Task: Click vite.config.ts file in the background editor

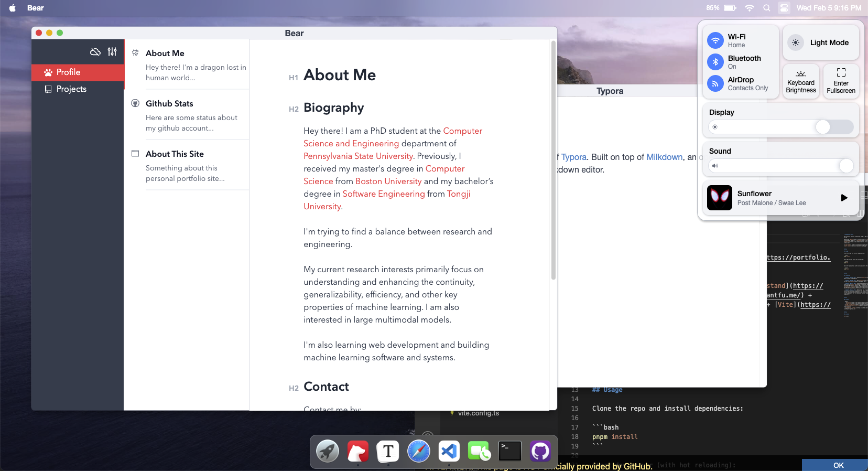Action: coord(478,413)
